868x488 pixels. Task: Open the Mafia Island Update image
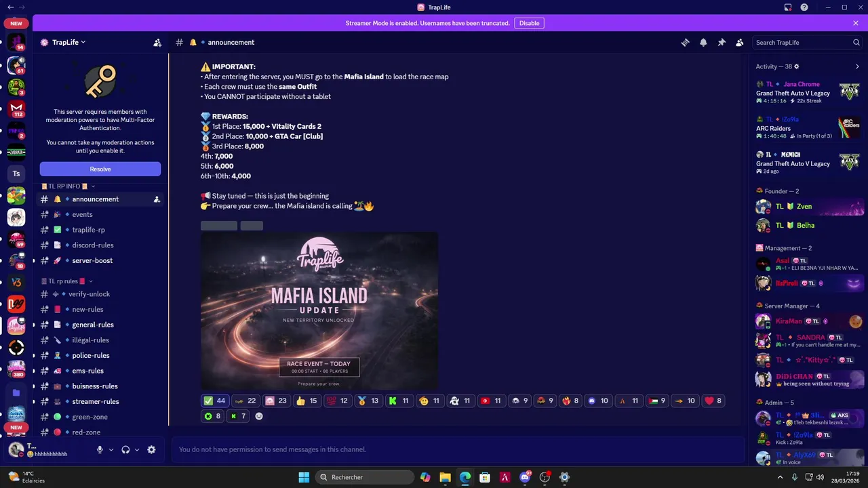click(x=319, y=311)
